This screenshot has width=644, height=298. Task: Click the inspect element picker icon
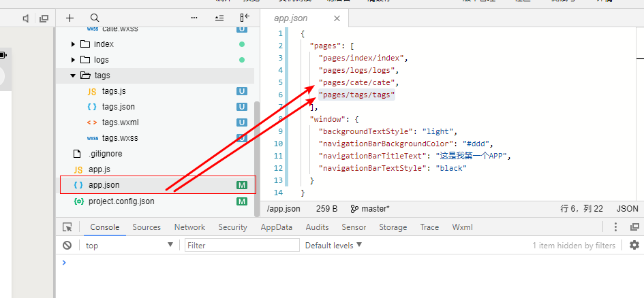click(67, 227)
